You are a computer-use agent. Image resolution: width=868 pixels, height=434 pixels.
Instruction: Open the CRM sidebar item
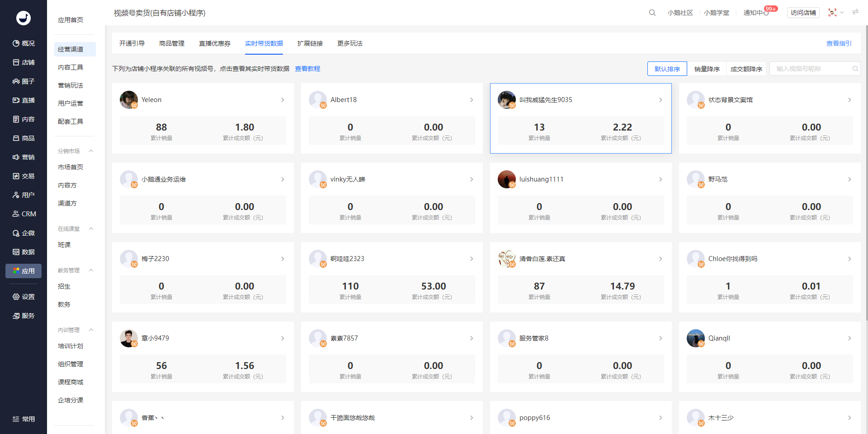coord(24,214)
